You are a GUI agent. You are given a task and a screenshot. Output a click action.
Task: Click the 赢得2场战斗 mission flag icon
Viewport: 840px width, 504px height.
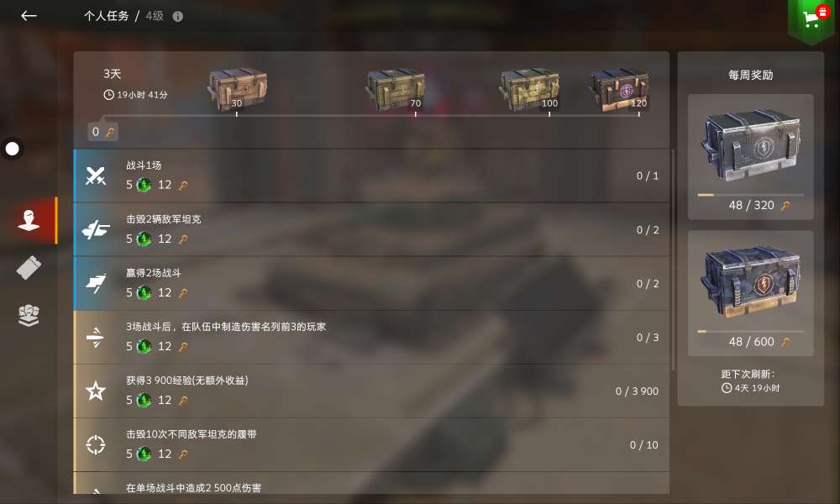[x=96, y=283]
